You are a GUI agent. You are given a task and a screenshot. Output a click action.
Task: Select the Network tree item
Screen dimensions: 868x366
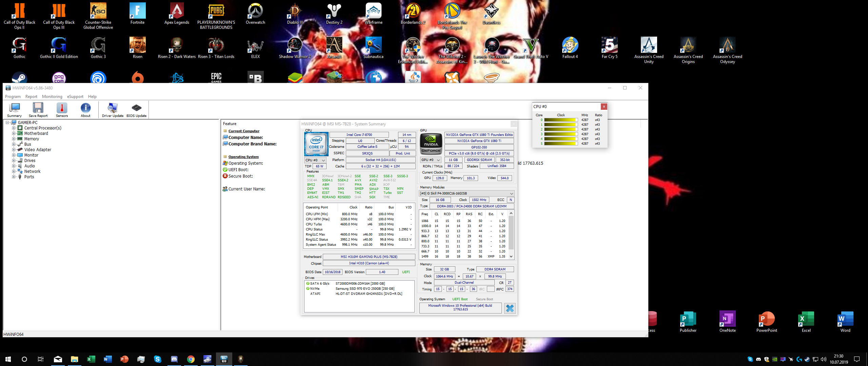[32, 171]
